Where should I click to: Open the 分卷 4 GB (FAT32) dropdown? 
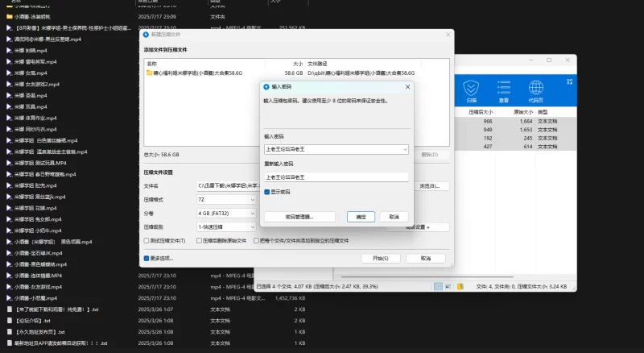click(226, 213)
